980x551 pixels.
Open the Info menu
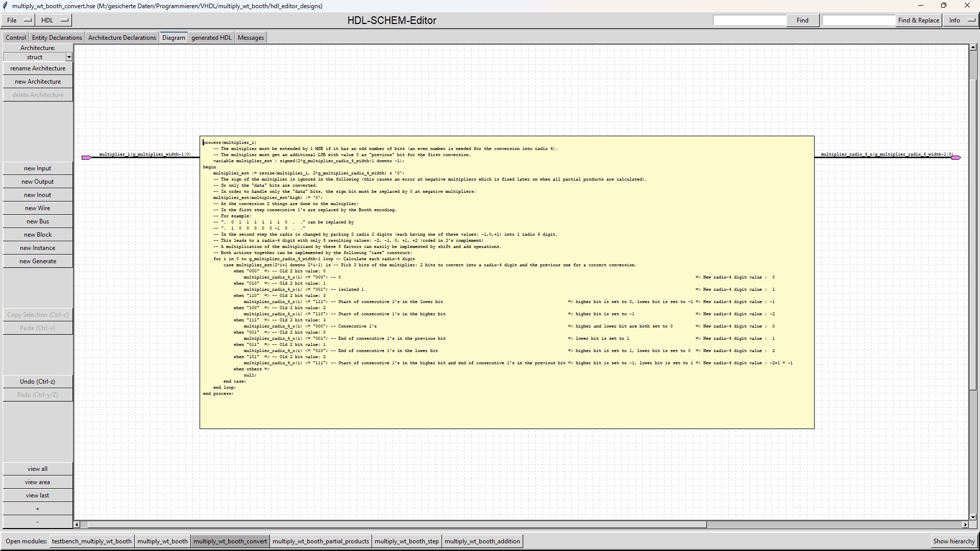tap(961, 20)
